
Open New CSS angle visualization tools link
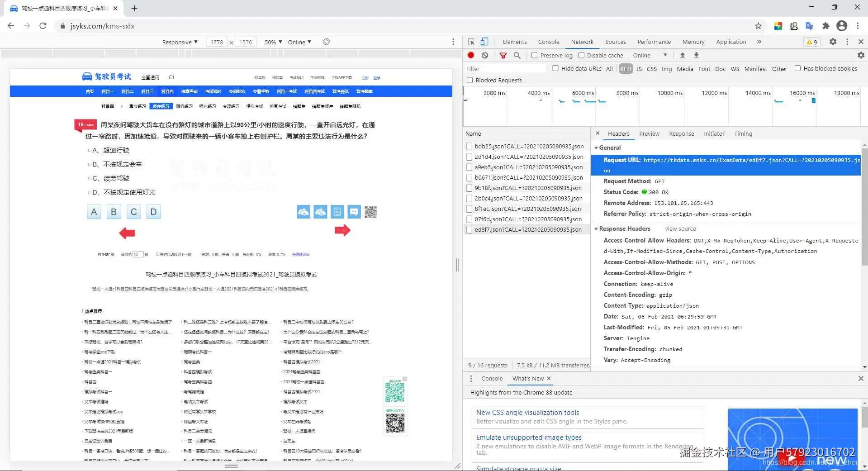coord(527,413)
